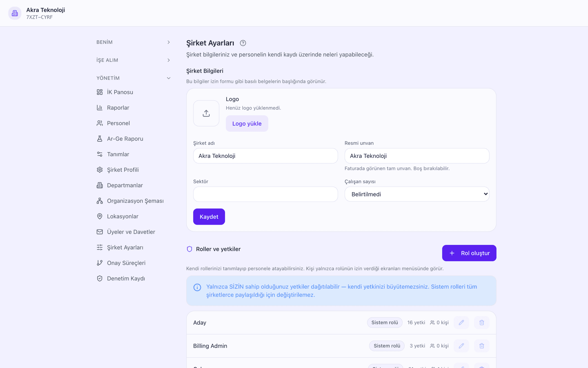Select the Aday role name

coord(200,323)
